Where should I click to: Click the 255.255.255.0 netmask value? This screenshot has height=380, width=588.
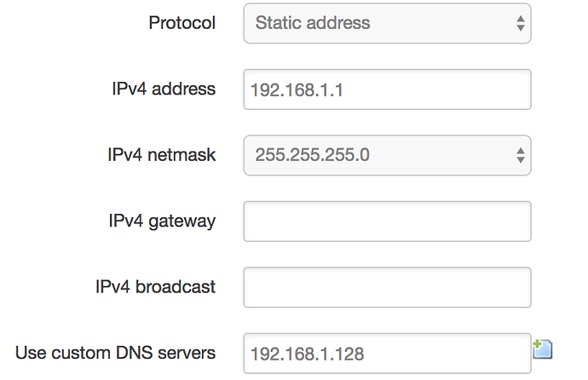click(312, 155)
